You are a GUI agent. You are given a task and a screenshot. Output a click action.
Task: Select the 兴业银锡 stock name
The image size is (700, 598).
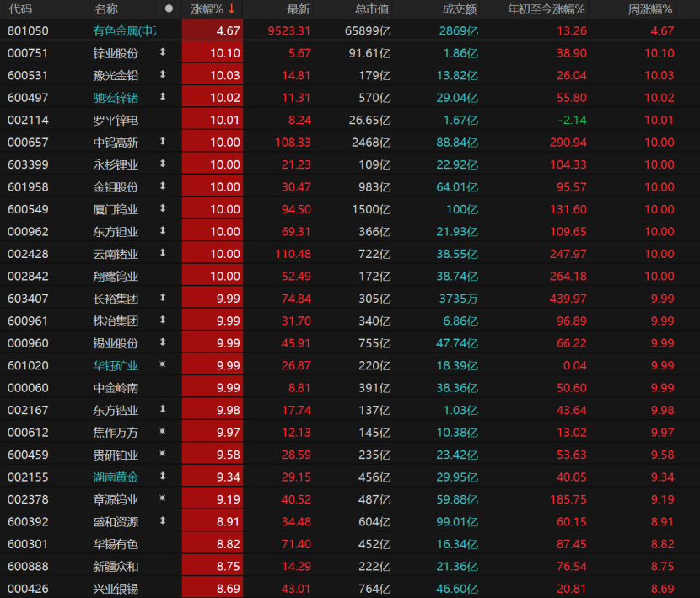pyautogui.click(x=116, y=589)
